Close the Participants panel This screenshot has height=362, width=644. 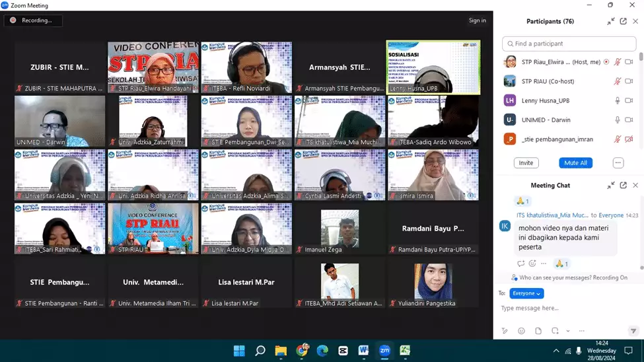635,21
